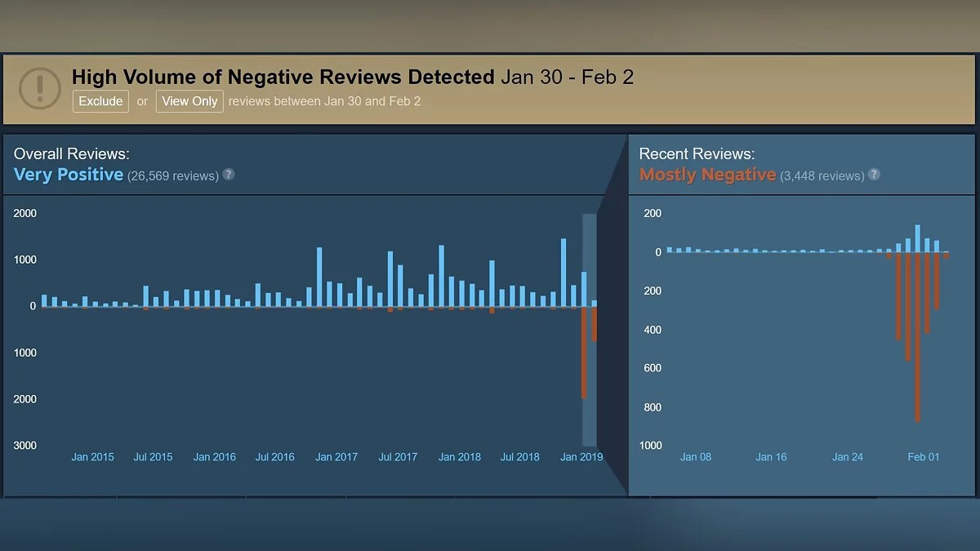980x551 pixels.
Task: Click the Exclude button
Action: [100, 101]
